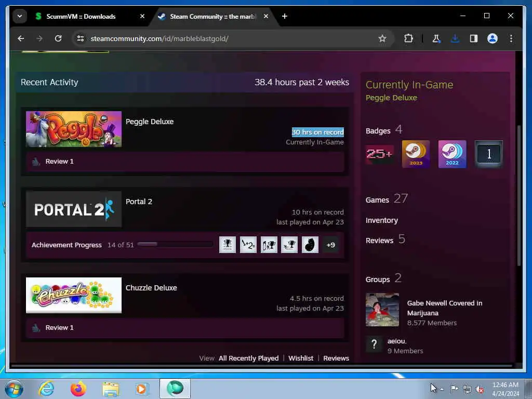Click the page vertical scrollbar
This screenshot has width=532, height=399.
click(x=519, y=195)
